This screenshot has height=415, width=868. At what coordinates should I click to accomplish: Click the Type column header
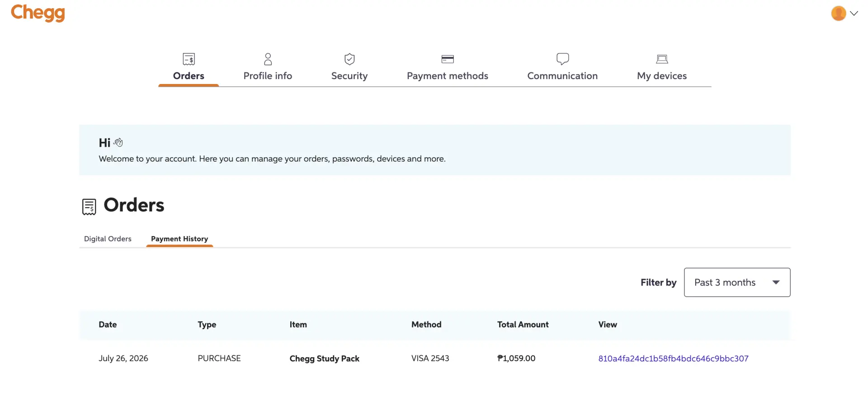[207, 325]
